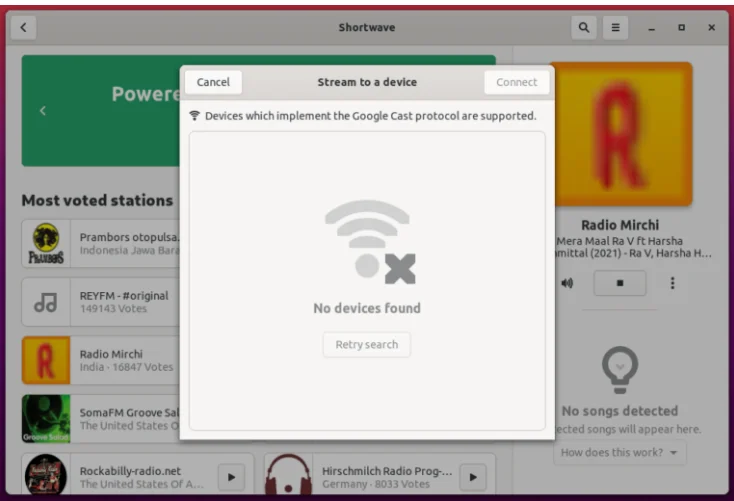
Task: Click the back arrow in header bar
Action: coord(23,28)
